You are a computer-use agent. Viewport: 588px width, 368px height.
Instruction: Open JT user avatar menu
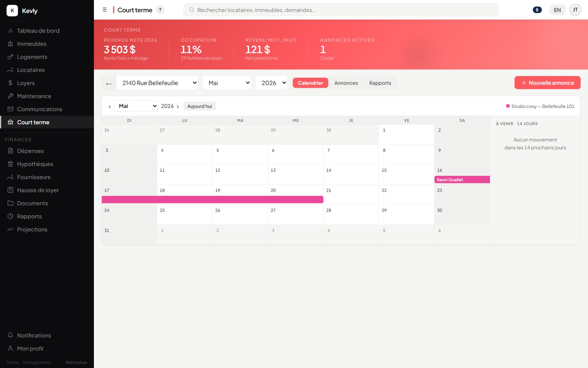pos(575,10)
